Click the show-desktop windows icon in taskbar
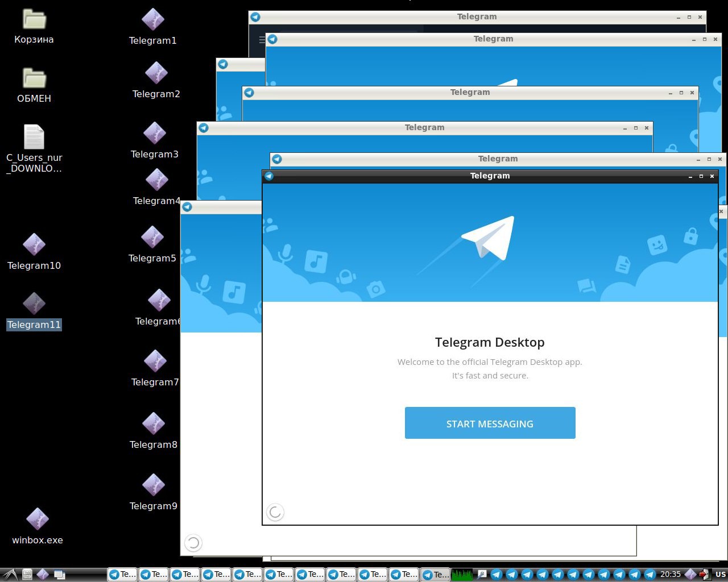 coord(60,575)
